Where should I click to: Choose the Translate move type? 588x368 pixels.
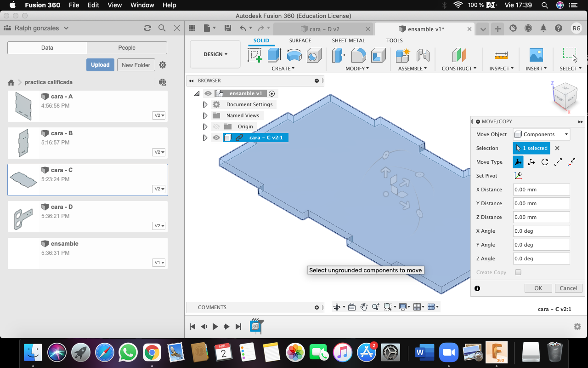(531, 162)
